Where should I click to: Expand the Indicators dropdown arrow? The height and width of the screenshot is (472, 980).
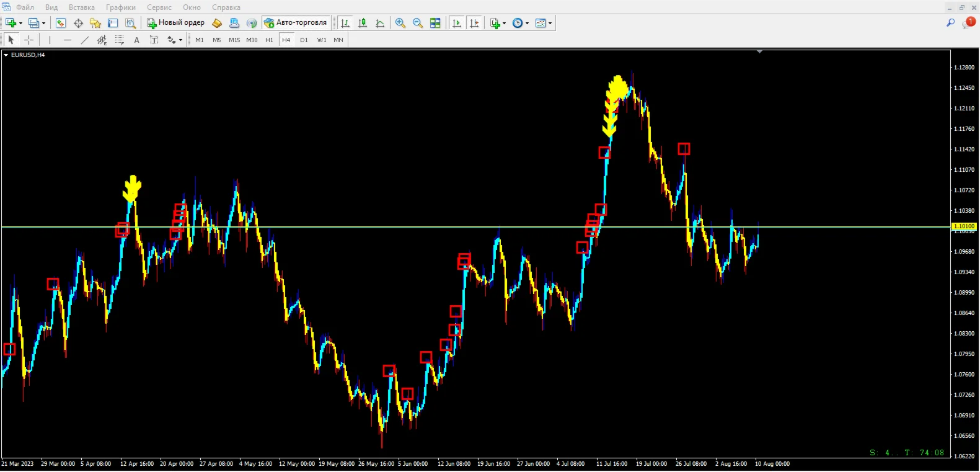pos(505,23)
